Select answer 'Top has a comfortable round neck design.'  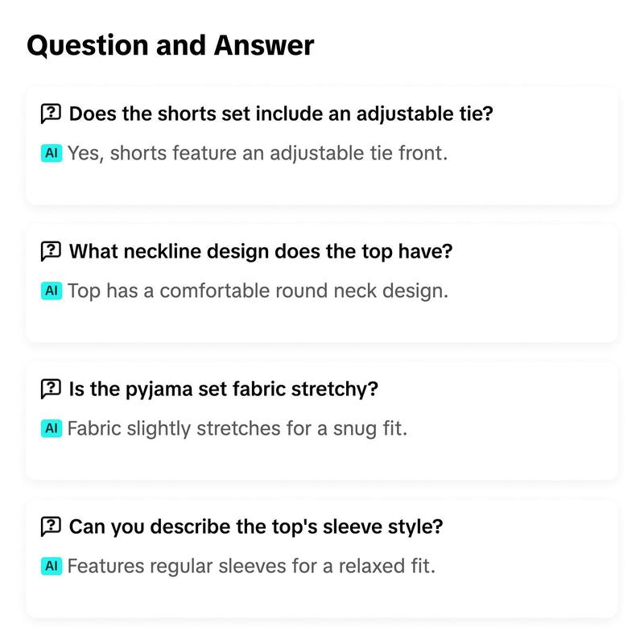click(x=258, y=291)
